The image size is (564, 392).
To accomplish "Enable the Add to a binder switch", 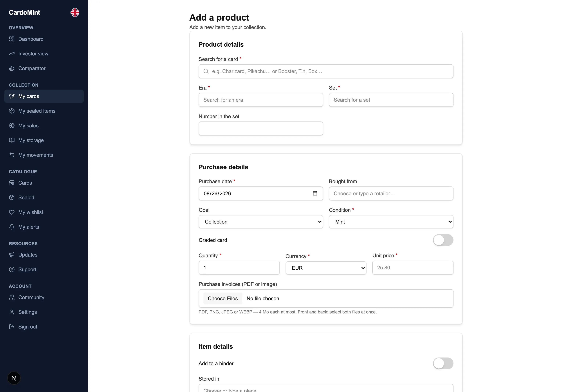I will coord(443,364).
